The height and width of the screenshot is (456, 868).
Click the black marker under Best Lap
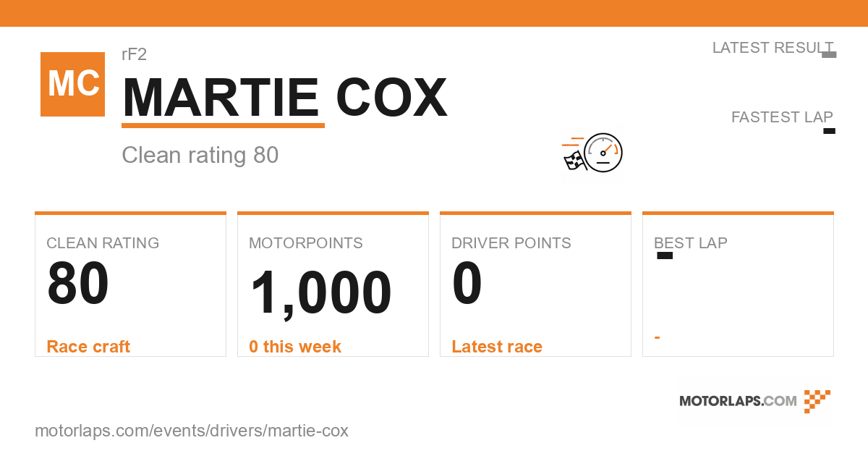(665, 256)
